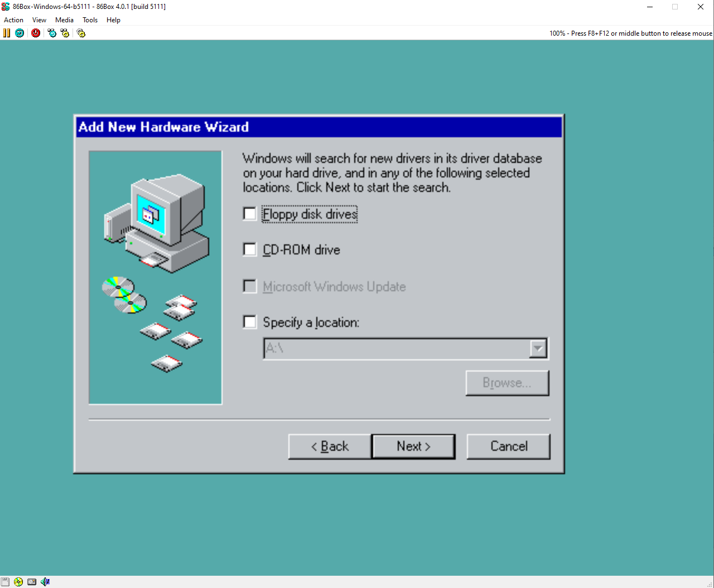Click the red ACPI shutdown power icon

coord(36,33)
